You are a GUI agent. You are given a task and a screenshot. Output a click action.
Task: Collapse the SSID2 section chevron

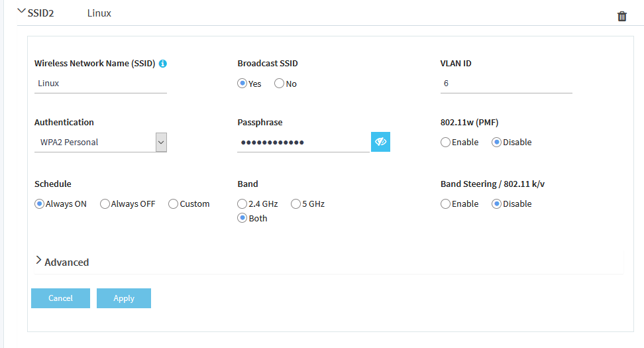coord(21,11)
